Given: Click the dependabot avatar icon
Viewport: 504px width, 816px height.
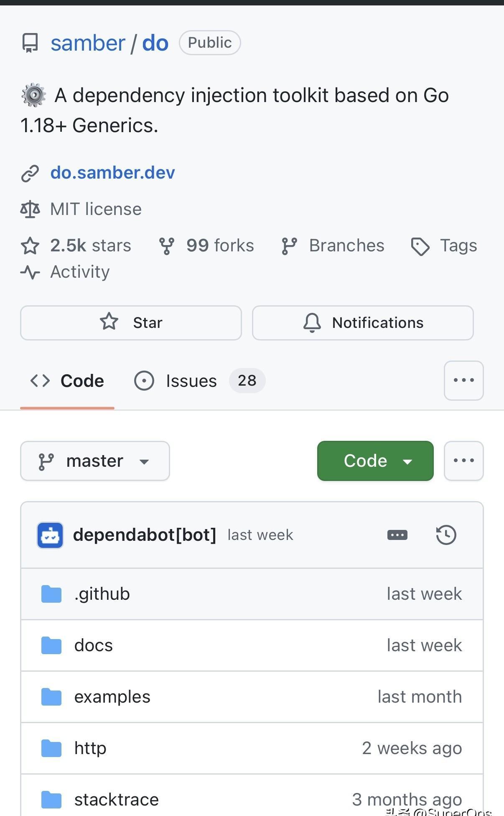Looking at the screenshot, I should [50, 535].
